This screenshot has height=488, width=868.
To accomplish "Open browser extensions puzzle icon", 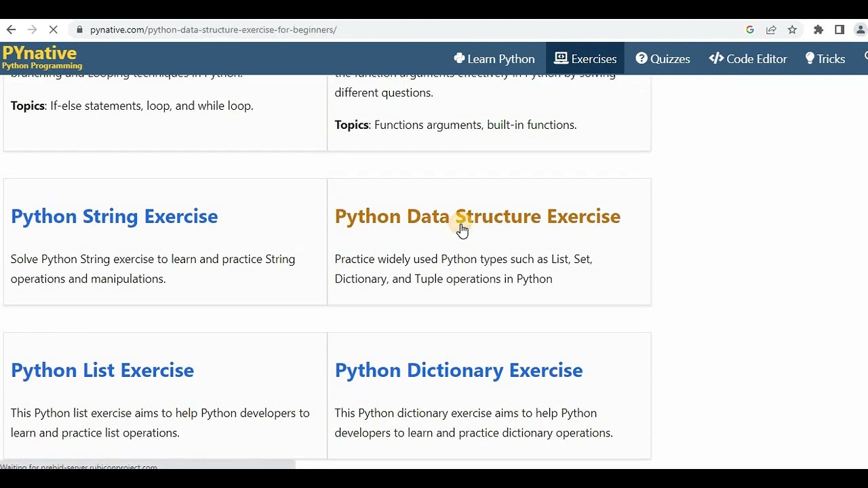I will 818,30.
